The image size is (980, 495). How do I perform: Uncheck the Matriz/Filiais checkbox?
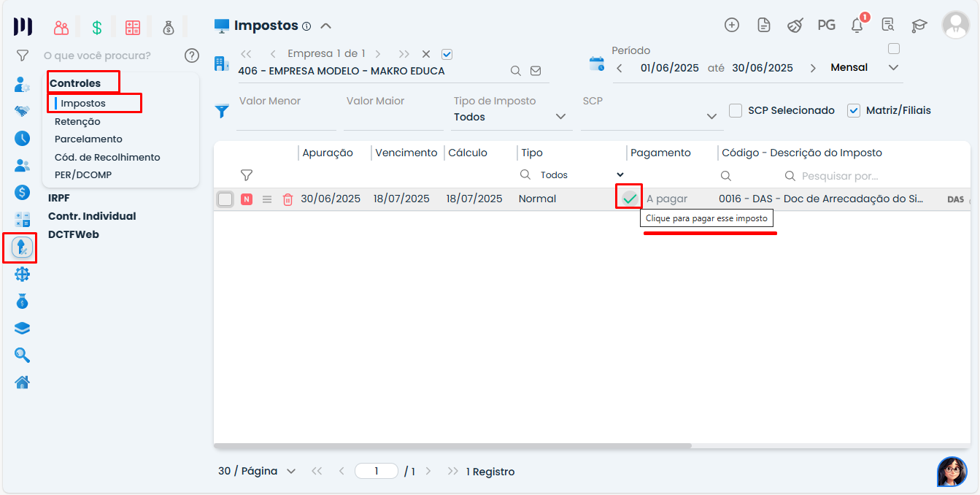(854, 110)
